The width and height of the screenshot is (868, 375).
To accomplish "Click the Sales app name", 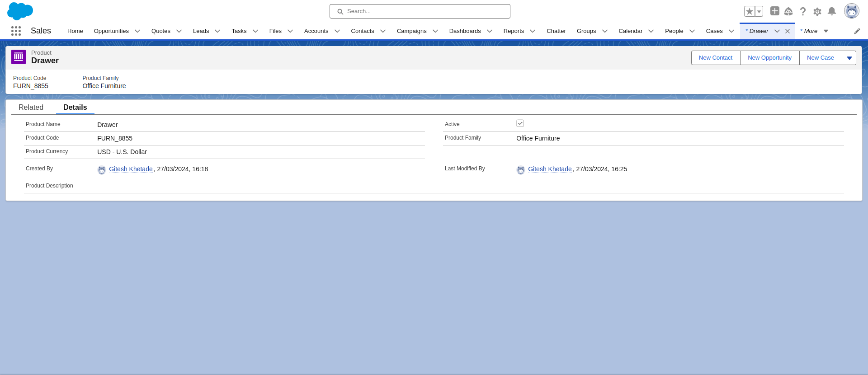I will [41, 31].
